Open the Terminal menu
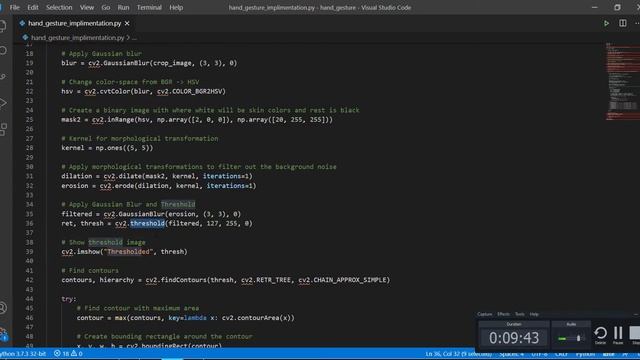Image resolution: width=640 pixels, height=360 pixels. point(149,7)
